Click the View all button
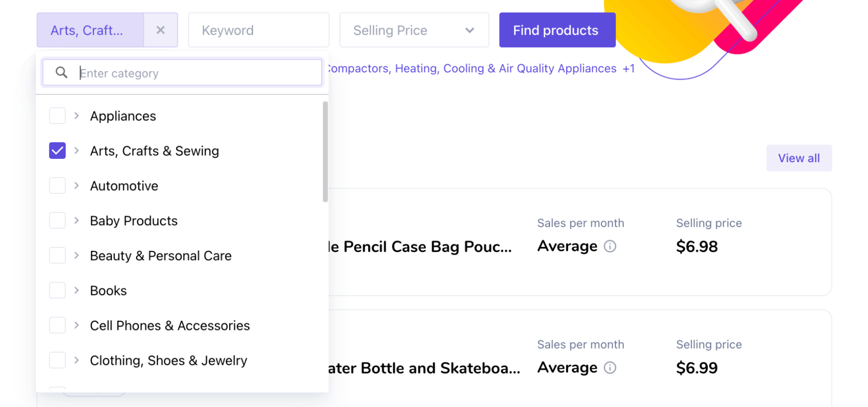The image size is (868, 407). coord(799,158)
